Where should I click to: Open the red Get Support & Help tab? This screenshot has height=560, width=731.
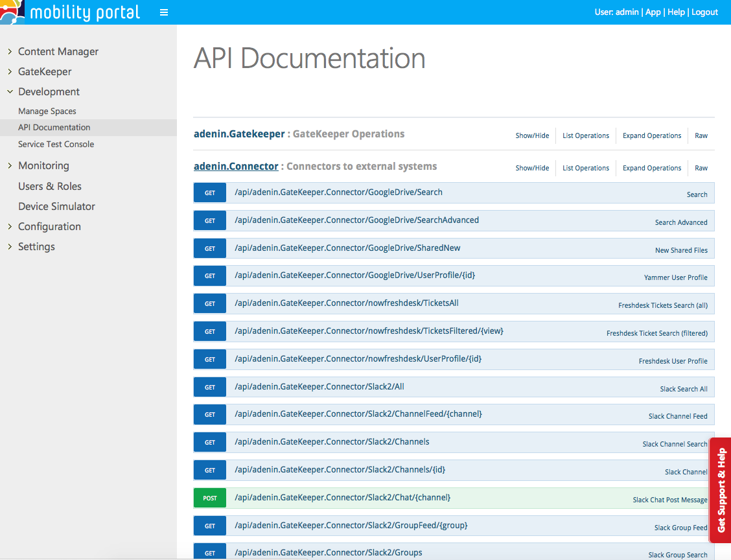tap(721, 490)
